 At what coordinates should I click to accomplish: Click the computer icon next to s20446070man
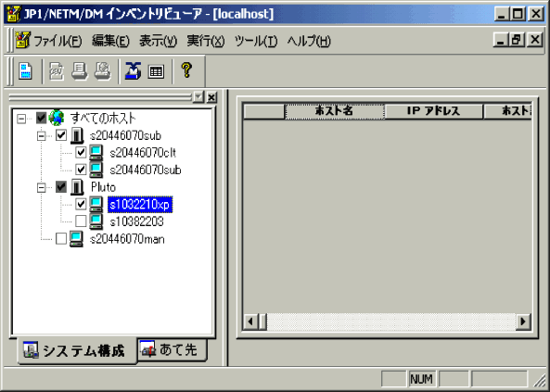pos(76,239)
